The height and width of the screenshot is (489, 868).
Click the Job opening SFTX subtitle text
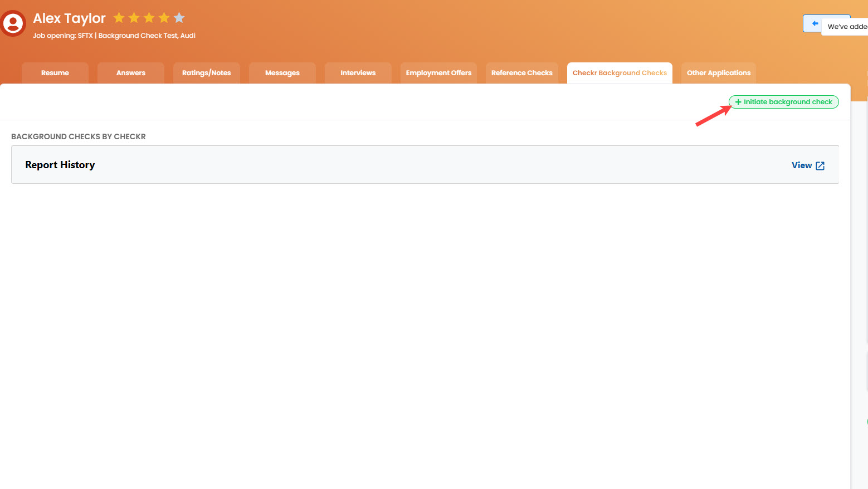pyautogui.click(x=114, y=36)
